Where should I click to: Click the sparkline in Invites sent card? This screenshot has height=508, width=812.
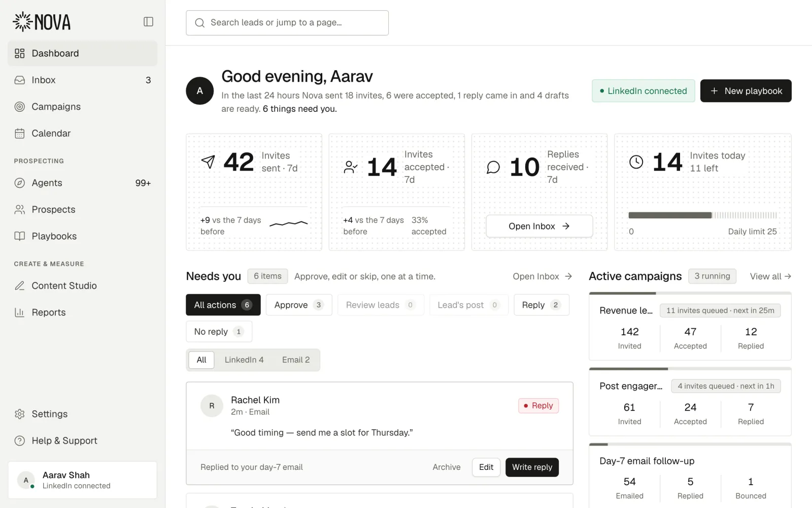click(289, 224)
